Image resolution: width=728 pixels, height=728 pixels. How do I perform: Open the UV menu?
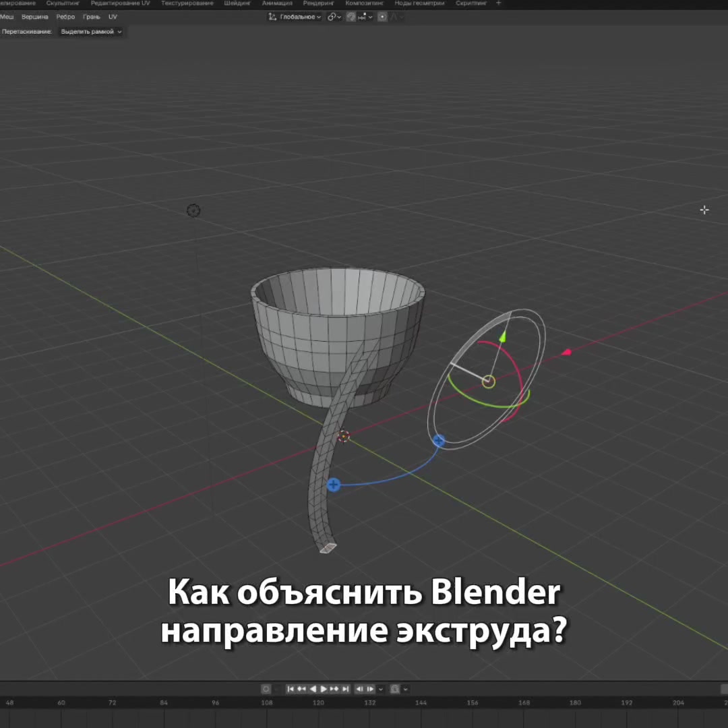113,17
